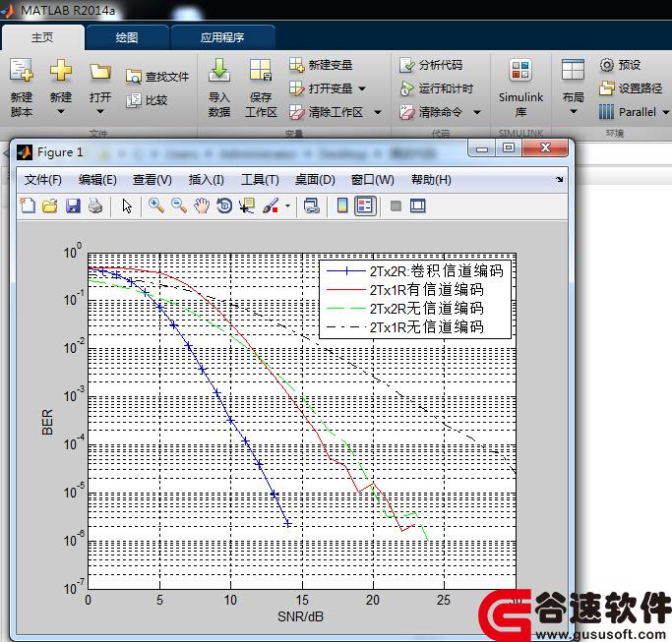Expand the 打开 dropdown arrow
The image size is (672, 642).
[x=100, y=112]
